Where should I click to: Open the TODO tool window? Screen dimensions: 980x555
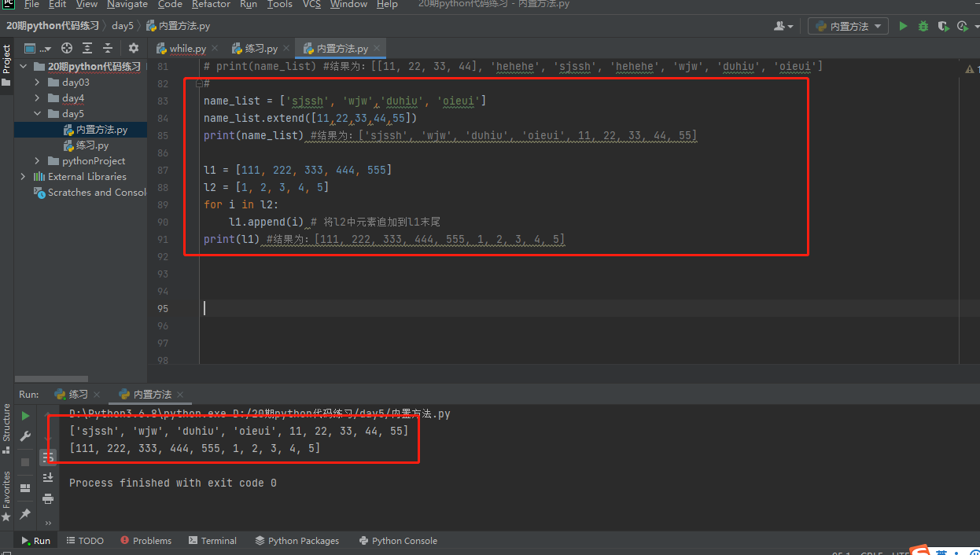pos(85,541)
